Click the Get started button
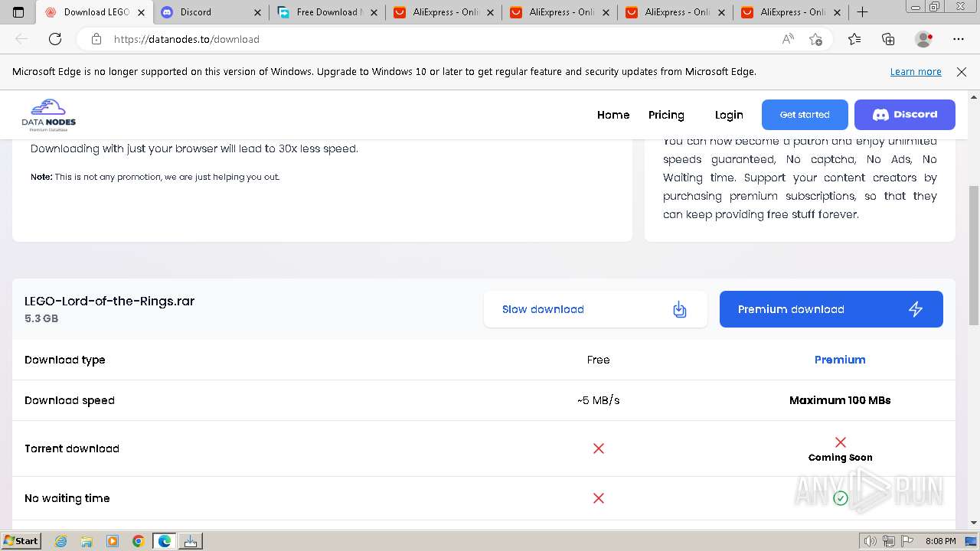Screen dimensions: 980x551 (805, 115)
